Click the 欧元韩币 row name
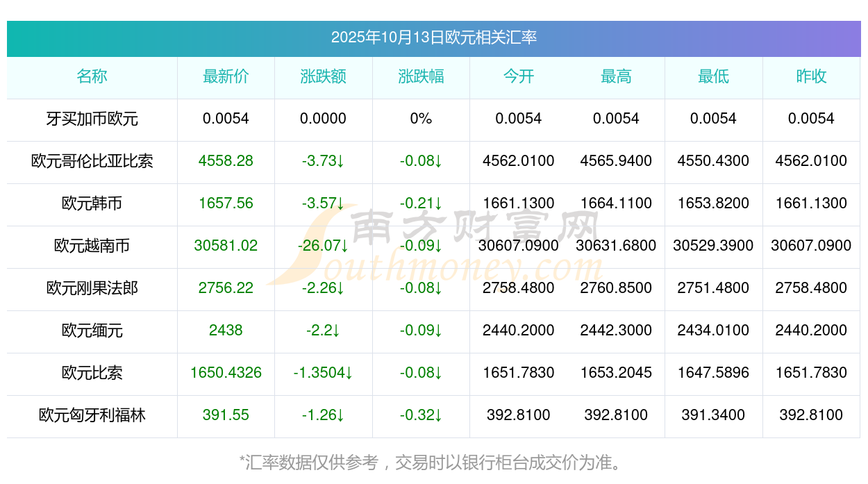The image size is (868, 484). click(x=92, y=203)
